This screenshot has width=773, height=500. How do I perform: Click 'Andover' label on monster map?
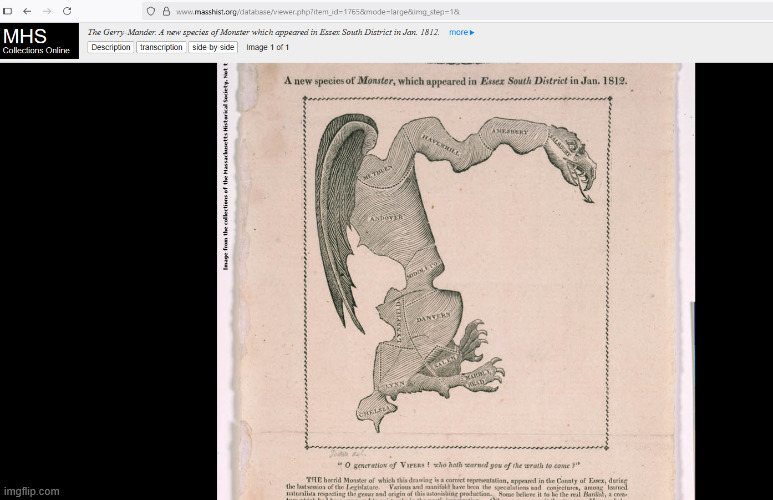(387, 217)
